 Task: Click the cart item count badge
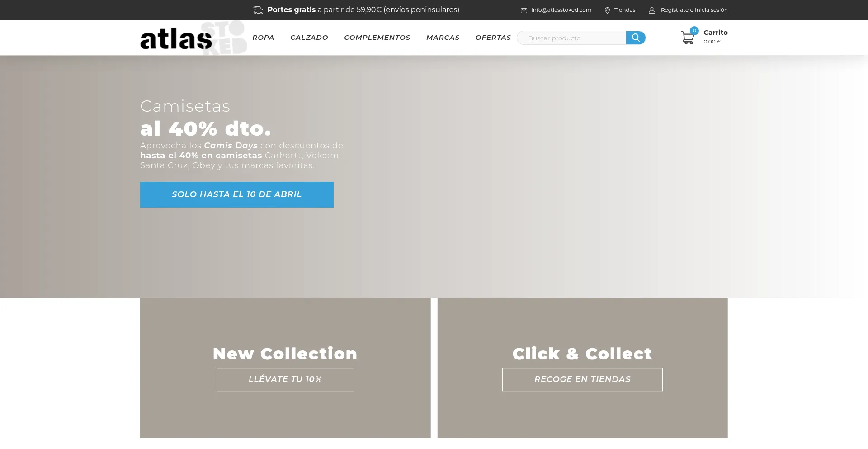[694, 31]
